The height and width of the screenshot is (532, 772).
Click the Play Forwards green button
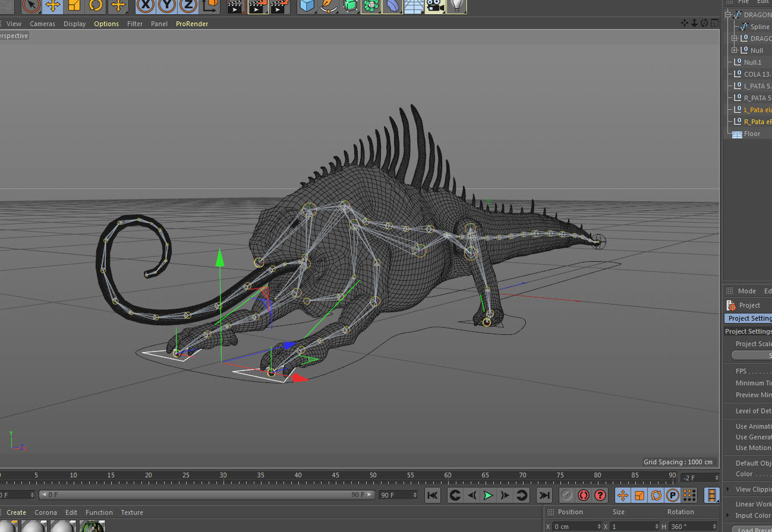488,495
